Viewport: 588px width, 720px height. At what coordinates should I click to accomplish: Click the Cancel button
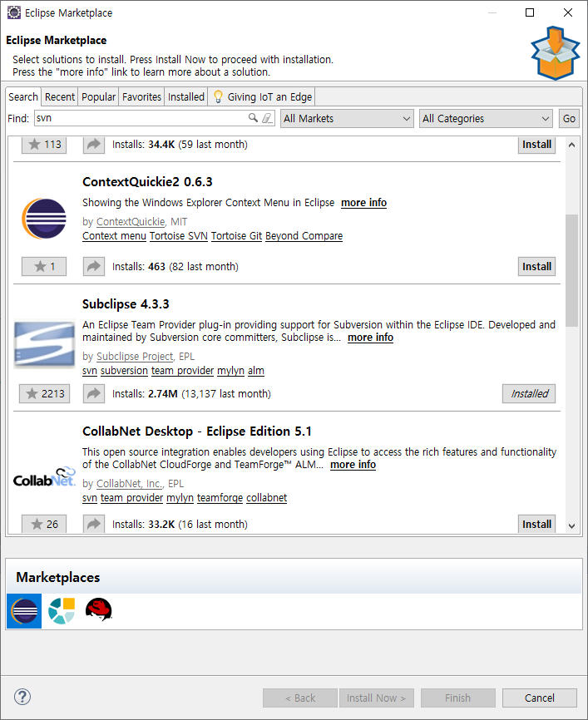click(x=539, y=698)
